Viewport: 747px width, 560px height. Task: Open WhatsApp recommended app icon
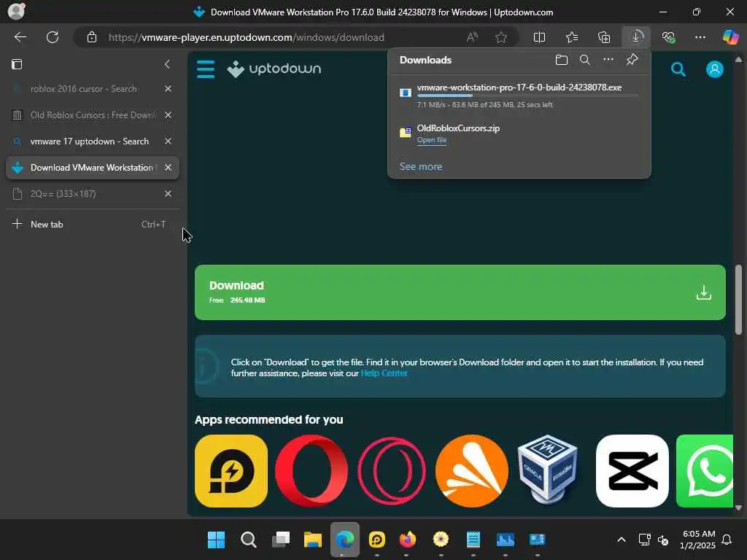pos(705,471)
